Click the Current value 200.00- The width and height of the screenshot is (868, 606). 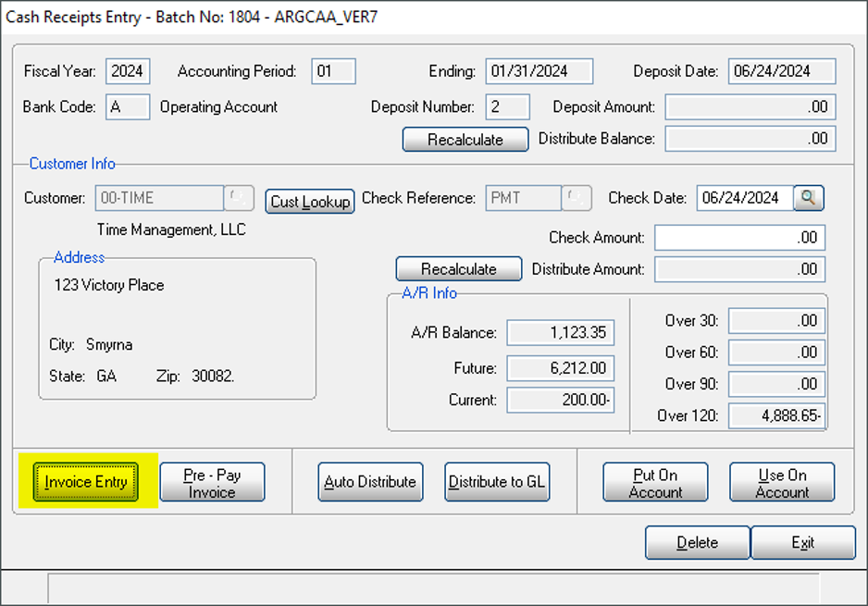coord(560,400)
